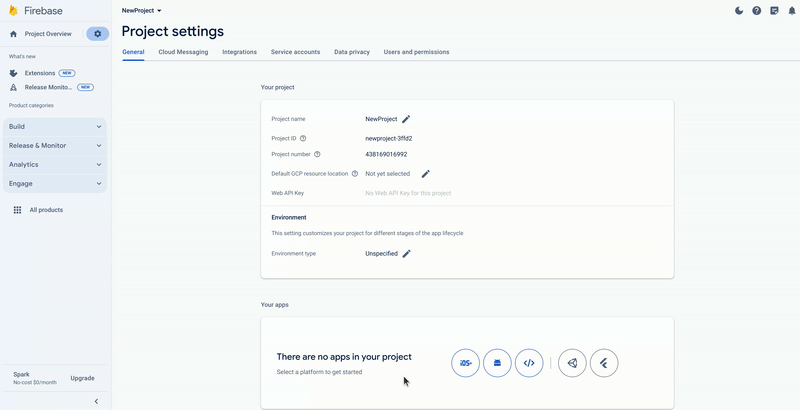Viewport: 800px width, 410px height.
Task: Open project settings gear in sidebar
Action: point(97,34)
